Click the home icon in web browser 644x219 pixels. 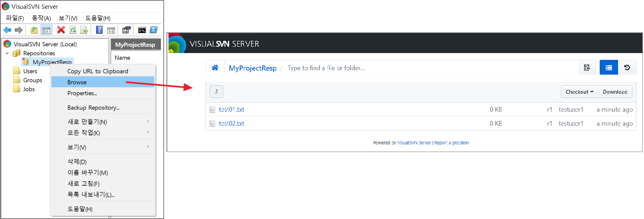click(215, 68)
